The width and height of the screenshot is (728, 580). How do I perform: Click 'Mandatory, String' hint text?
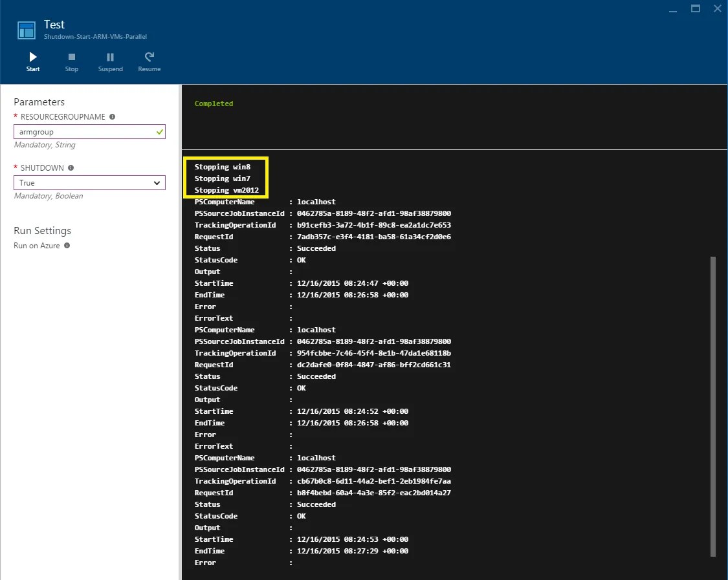pyautogui.click(x=45, y=145)
